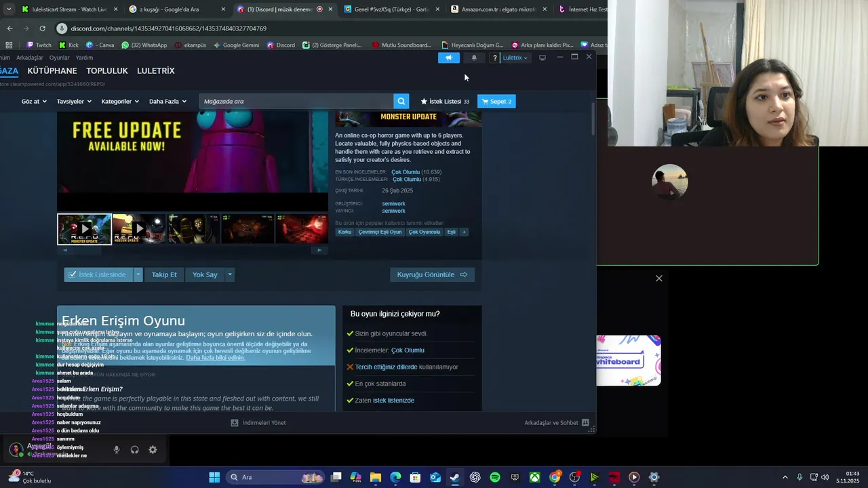Open Steam notifications bell icon

[474, 58]
